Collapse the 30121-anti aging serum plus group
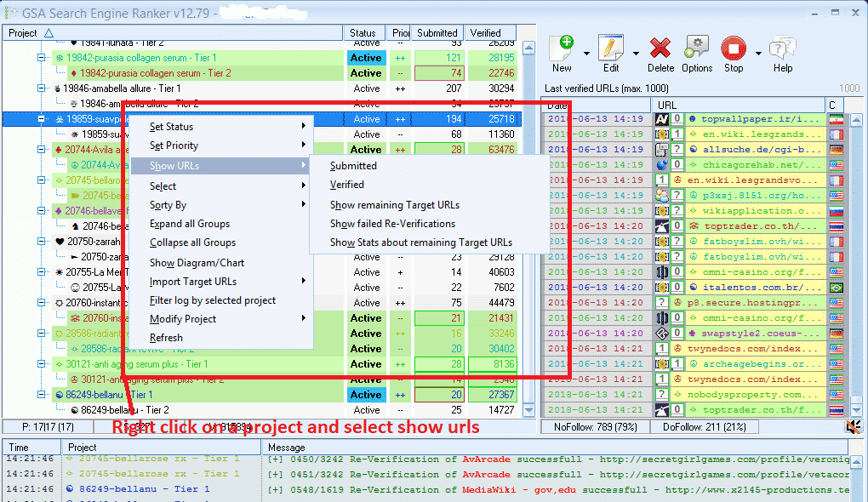868x502 pixels. [41, 363]
